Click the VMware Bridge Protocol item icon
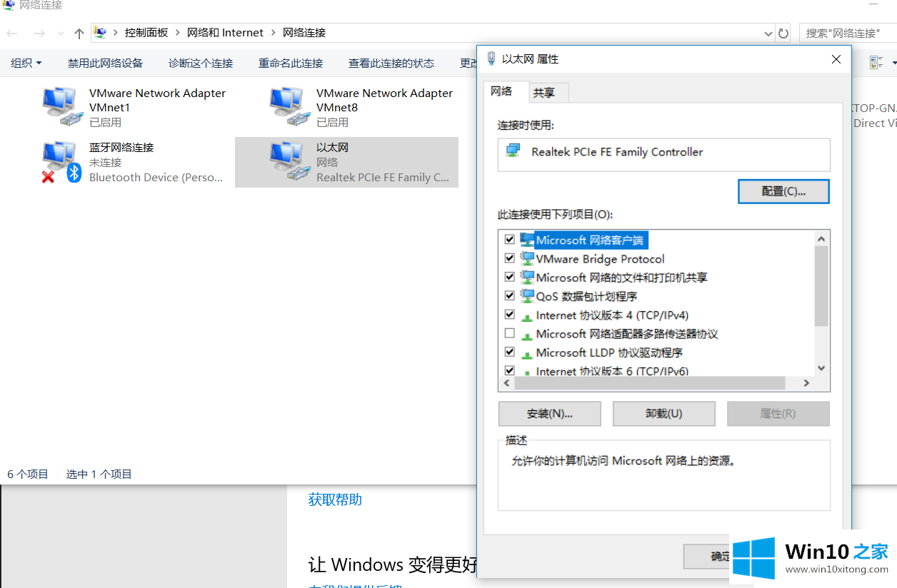This screenshot has width=897, height=588. click(x=527, y=258)
